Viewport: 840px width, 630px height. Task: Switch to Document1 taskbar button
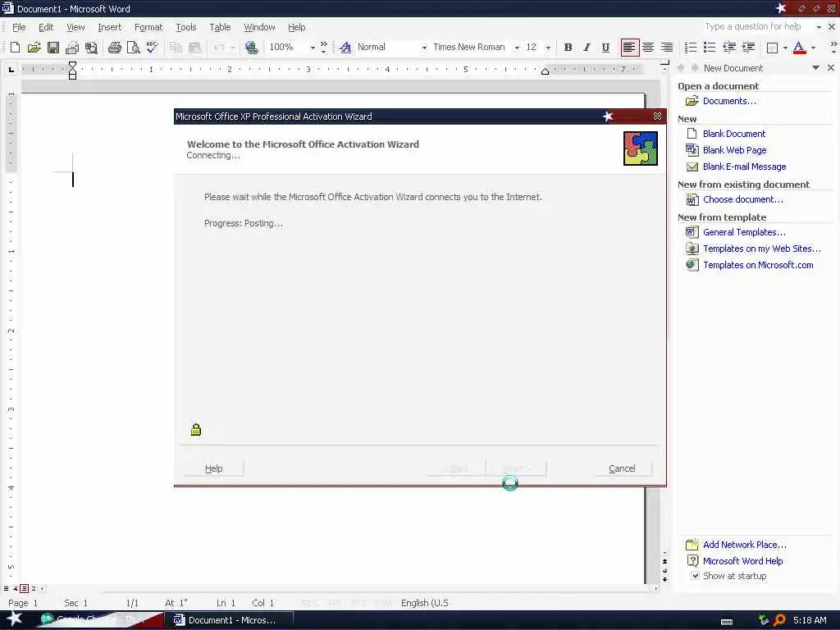pos(231,620)
